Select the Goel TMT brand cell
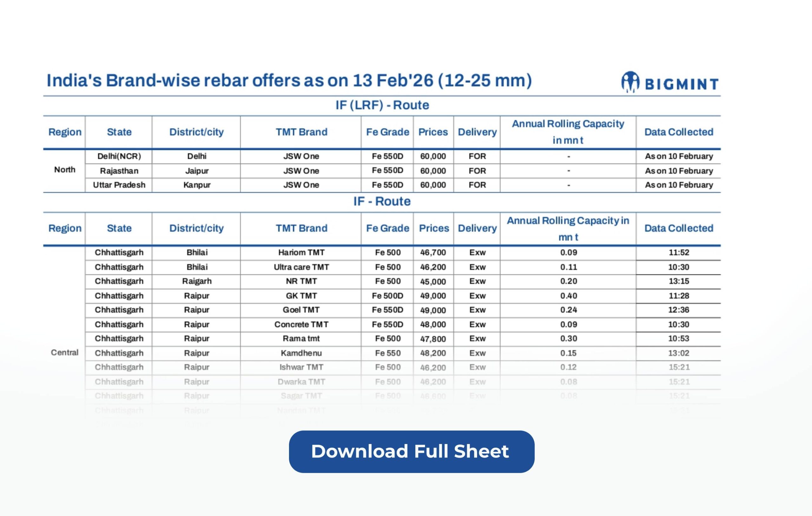 [301, 310]
